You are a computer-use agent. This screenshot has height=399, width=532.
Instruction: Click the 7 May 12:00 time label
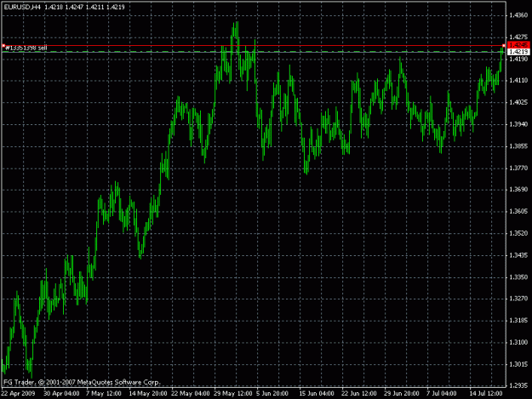click(104, 394)
